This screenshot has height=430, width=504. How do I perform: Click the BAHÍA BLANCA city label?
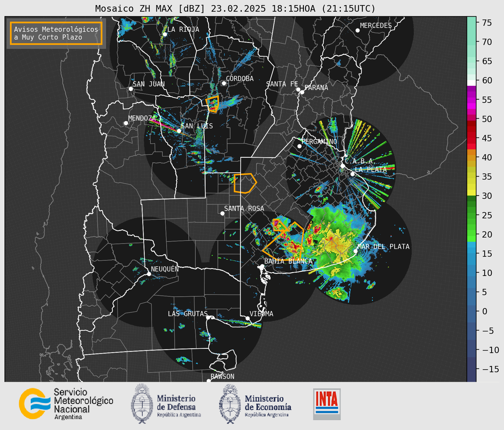(x=288, y=261)
